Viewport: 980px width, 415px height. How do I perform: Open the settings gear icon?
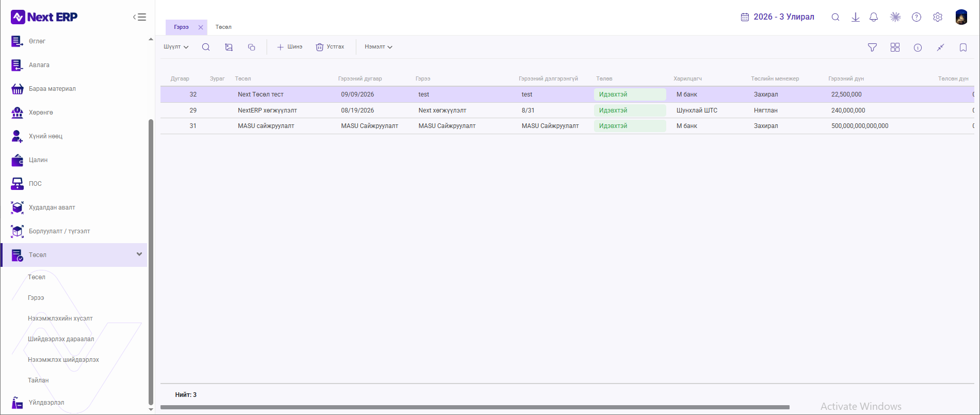(x=938, y=17)
